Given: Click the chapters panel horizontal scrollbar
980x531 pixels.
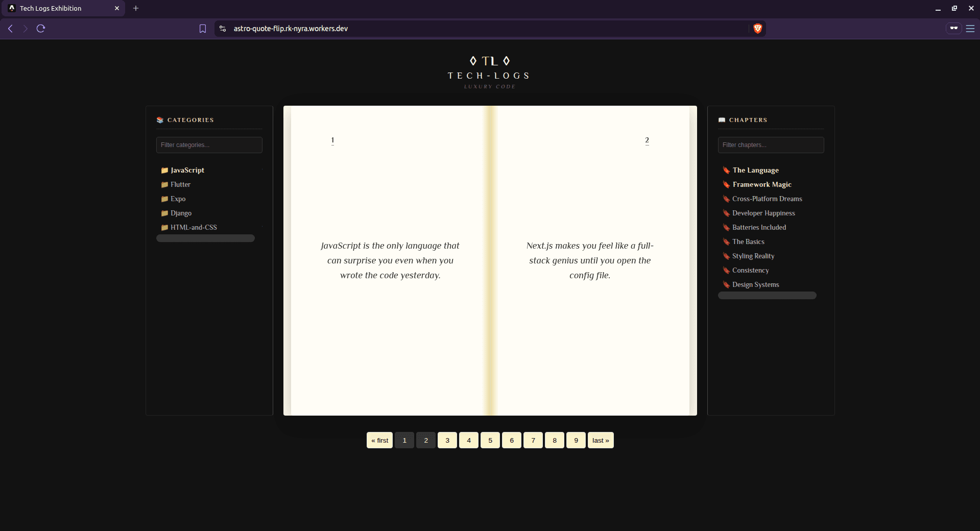Looking at the screenshot, I should tap(767, 296).
